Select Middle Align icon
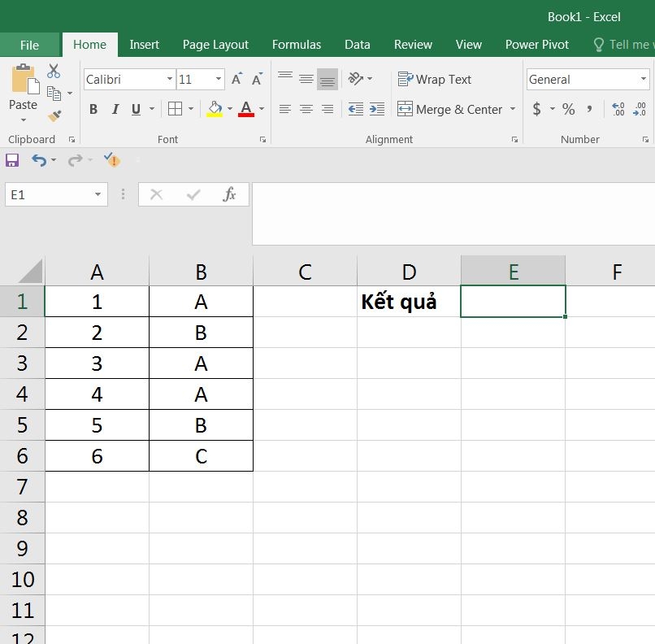 [306, 78]
